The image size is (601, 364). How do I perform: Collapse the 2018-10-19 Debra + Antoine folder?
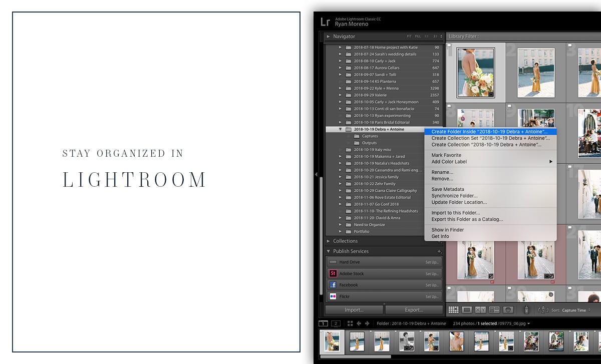point(341,129)
